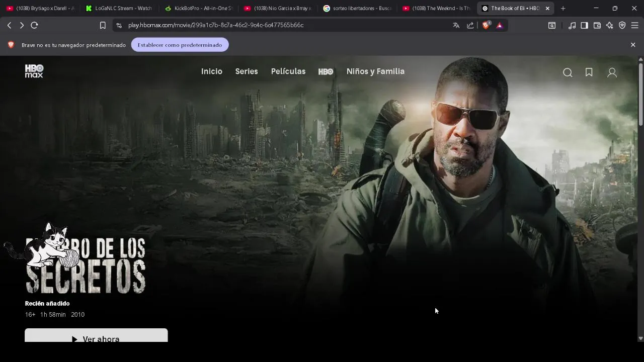Viewport: 644px width, 362px height.
Task: Open Niños y Familia section
Action: (x=375, y=71)
